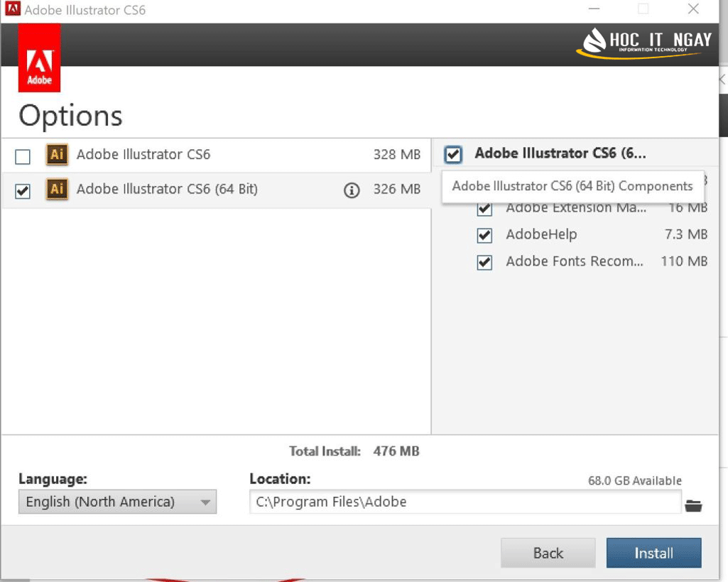Click the AdobeHelp label
The width and height of the screenshot is (728, 582).
tap(541, 234)
